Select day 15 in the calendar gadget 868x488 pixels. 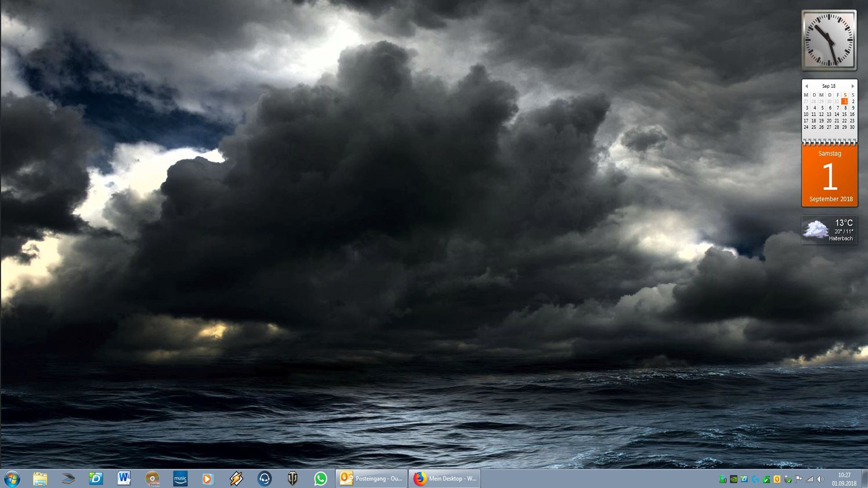(844, 114)
